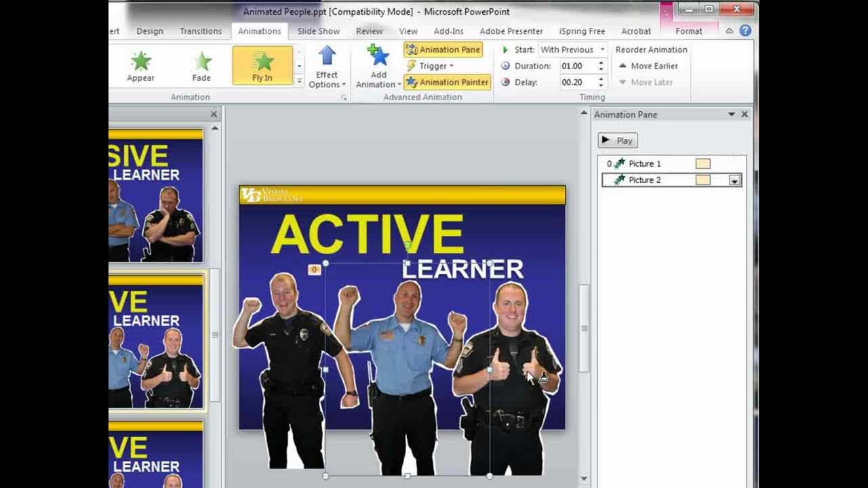
Task: Click Move Earlier in Reorder Animation
Action: pos(648,66)
